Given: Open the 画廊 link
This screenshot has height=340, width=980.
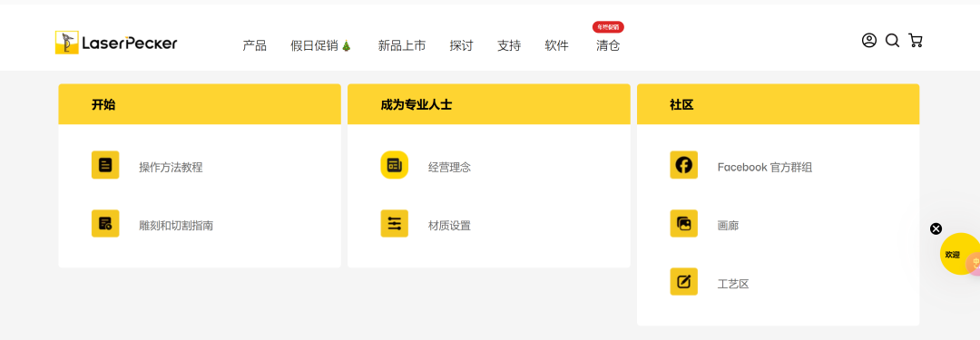Looking at the screenshot, I should tap(728, 226).
